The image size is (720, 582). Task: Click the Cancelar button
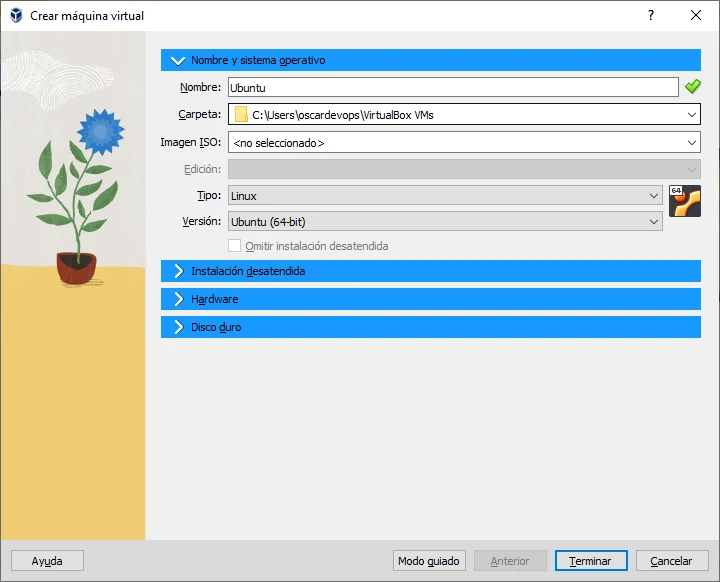click(672, 561)
